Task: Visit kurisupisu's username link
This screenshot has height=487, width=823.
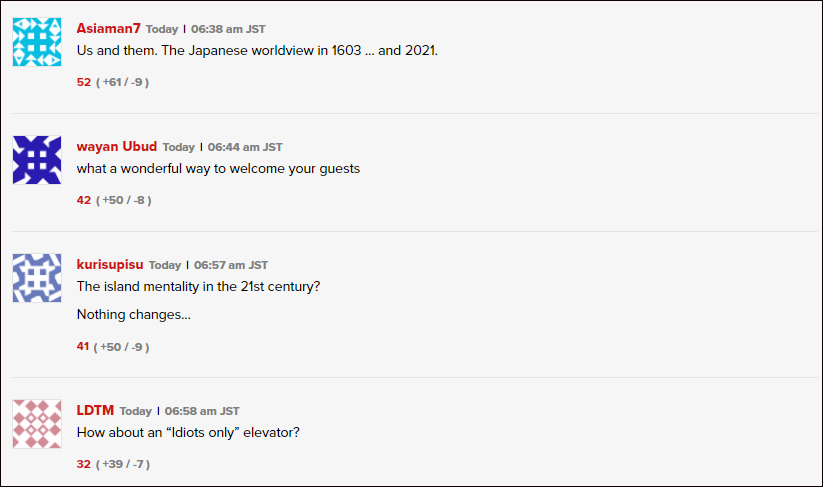Action: [110, 264]
